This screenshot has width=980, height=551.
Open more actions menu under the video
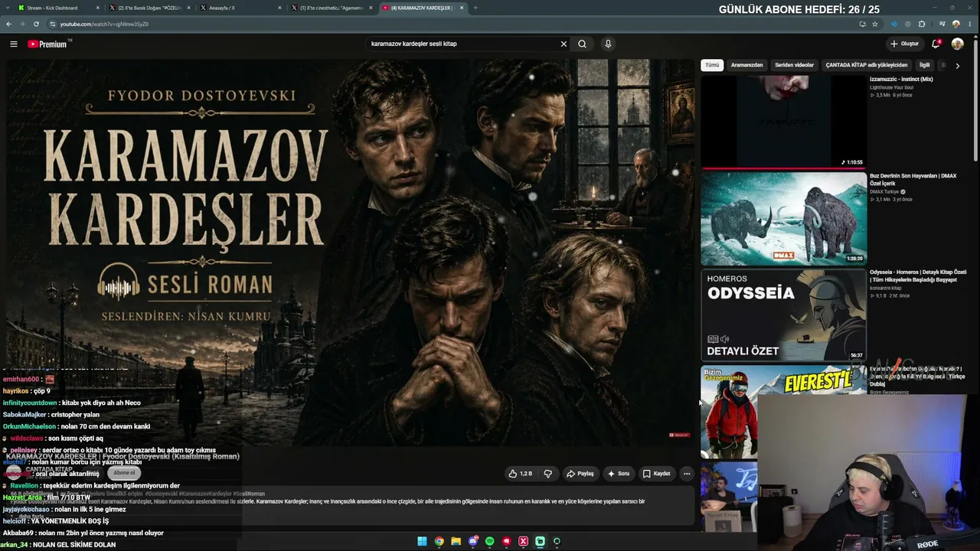click(x=687, y=474)
